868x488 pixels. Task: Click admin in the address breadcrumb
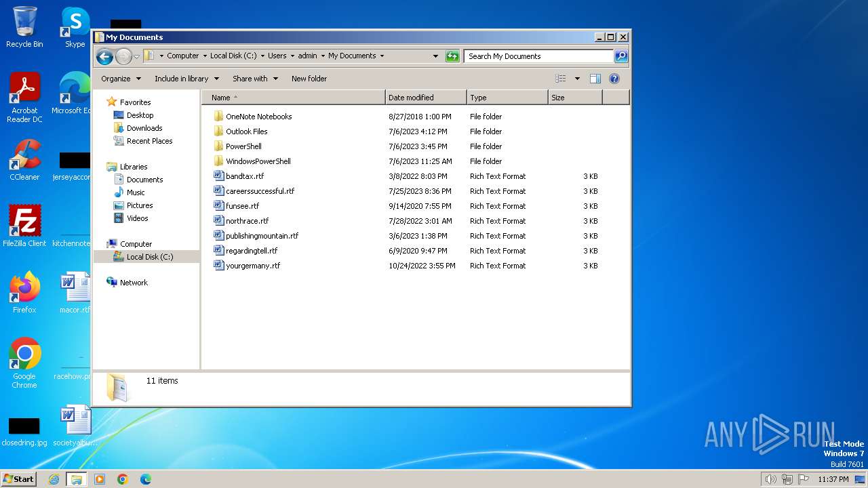(307, 56)
